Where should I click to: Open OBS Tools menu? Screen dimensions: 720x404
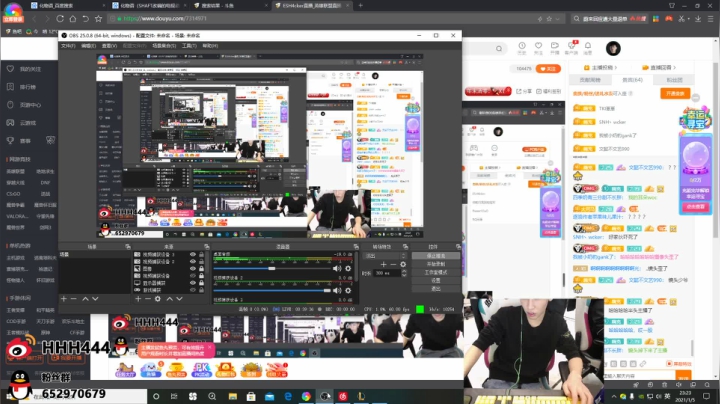tap(189, 46)
